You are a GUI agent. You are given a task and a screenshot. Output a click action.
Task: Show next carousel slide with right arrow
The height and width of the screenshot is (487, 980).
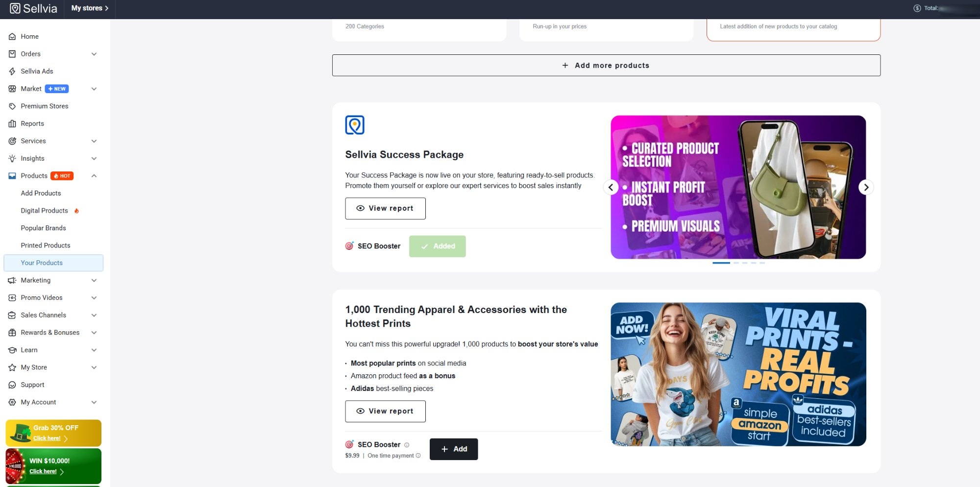coord(866,187)
